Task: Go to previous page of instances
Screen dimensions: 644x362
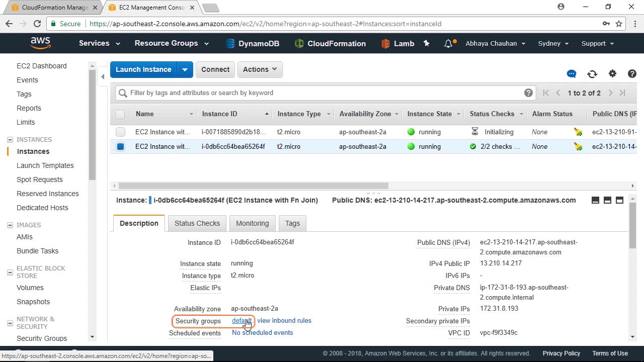Action: (558, 93)
